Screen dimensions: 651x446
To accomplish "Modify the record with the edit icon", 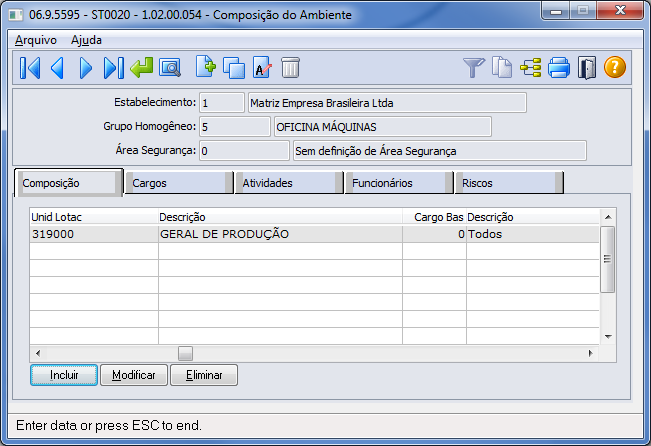I will tap(262, 68).
